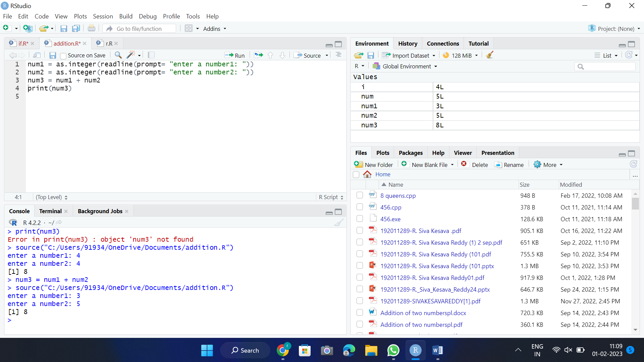Click the save current document icon in editor
This screenshot has width=644, height=362.
click(53, 55)
